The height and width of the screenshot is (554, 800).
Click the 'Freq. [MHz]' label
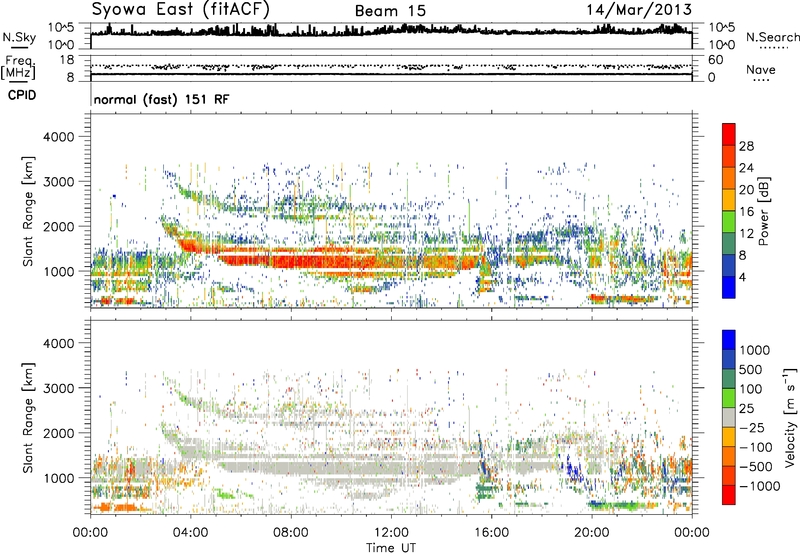click(18, 67)
